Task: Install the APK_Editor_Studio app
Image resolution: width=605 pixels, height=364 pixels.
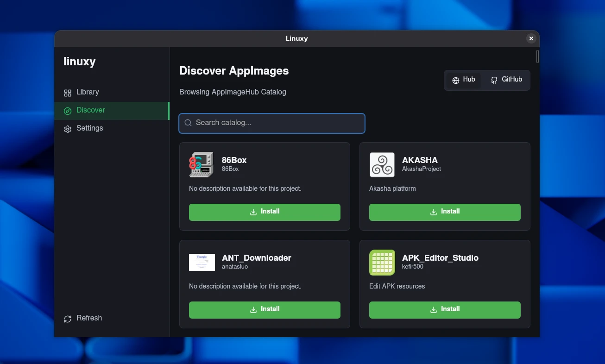Action: coord(445,310)
